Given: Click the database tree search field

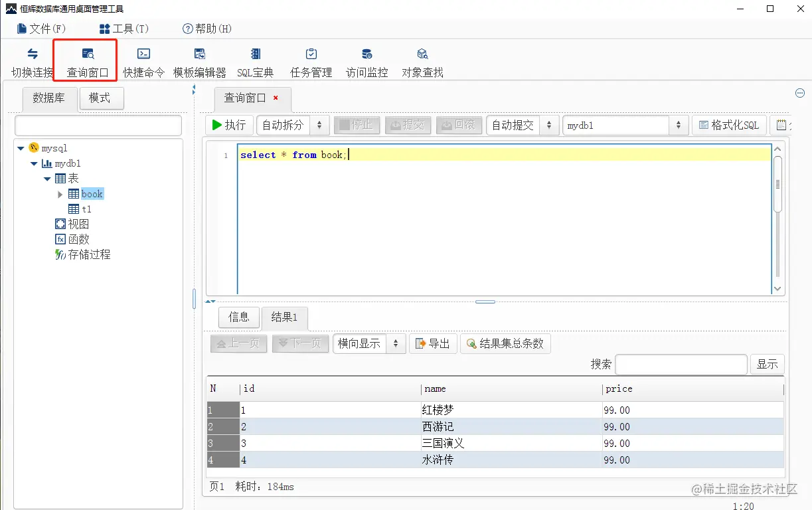Looking at the screenshot, I should click(98, 126).
